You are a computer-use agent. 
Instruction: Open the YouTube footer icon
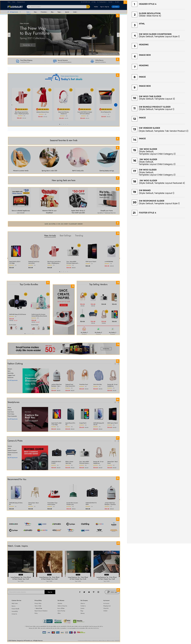point(89,592)
